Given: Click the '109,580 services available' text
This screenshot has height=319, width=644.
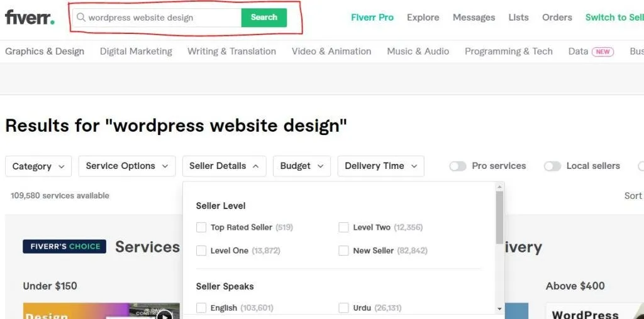Looking at the screenshot, I should pyautogui.click(x=60, y=195).
